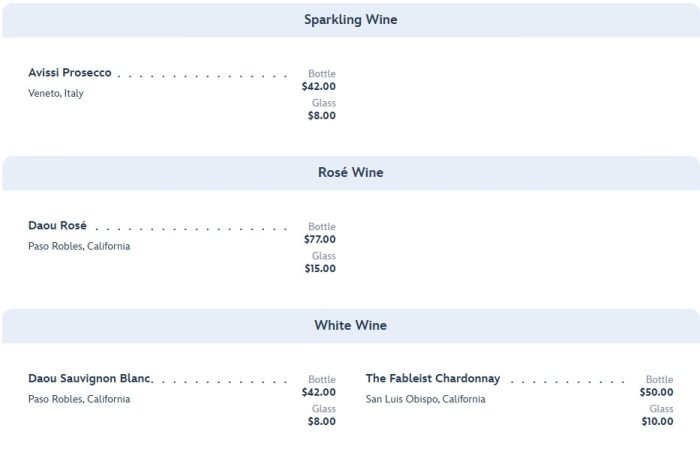This screenshot has width=700, height=449.
Task: Select the Avissi Prosecco wine name
Action: pos(70,73)
